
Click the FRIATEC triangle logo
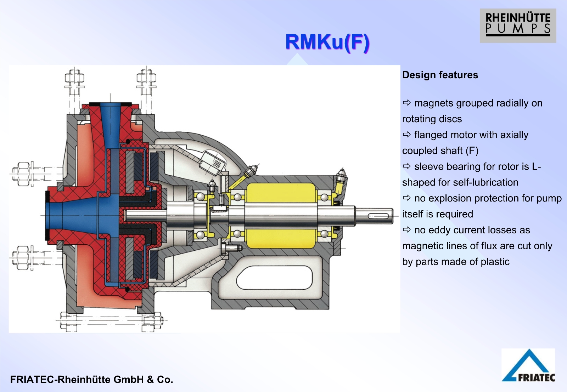[x=528, y=365]
